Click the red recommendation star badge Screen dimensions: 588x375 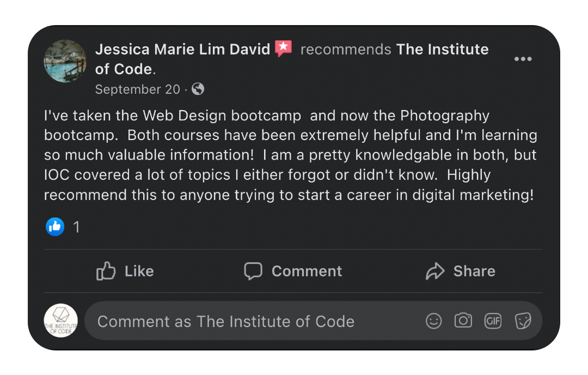[x=284, y=49]
